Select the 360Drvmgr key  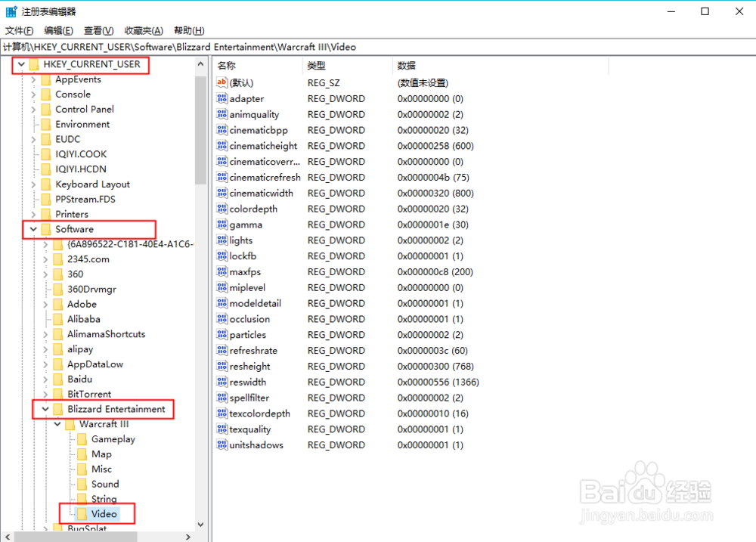coord(91,289)
